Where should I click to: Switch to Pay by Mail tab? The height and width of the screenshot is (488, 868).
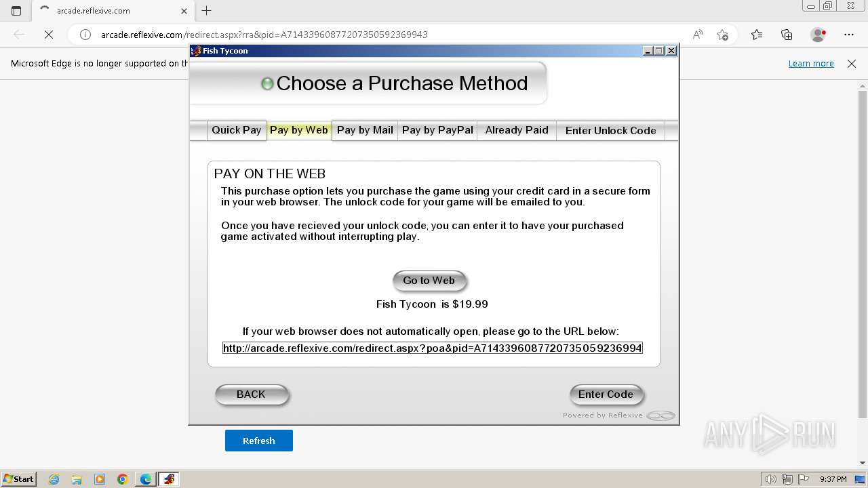(x=365, y=130)
